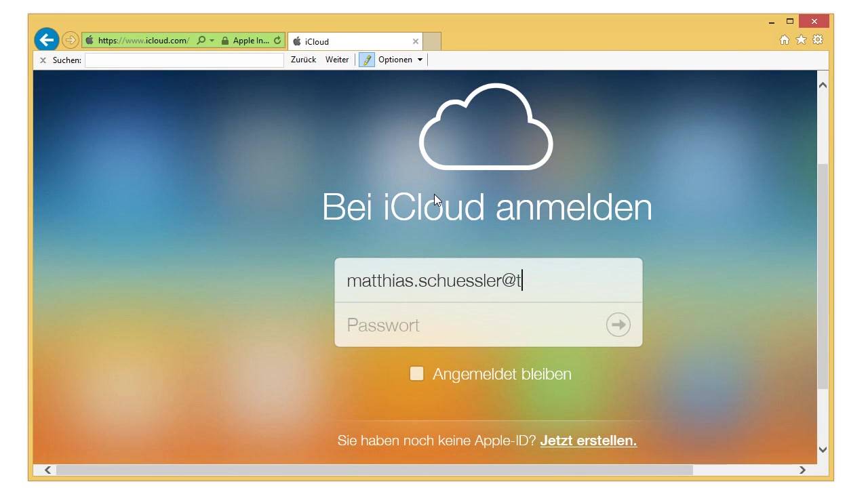Show the Apple In... certificate identification
This screenshot has height=488, width=868.
tap(251, 41)
